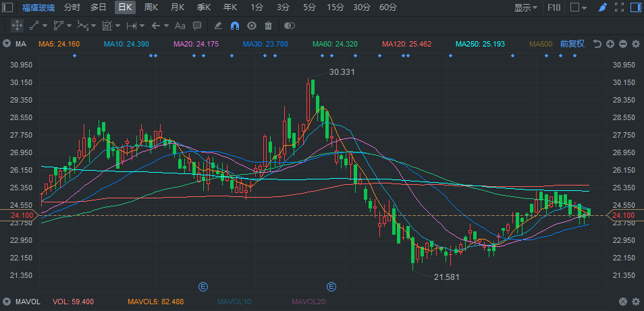The height and width of the screenshot is (311, 644).
Task: Expand the range measure tool dropdown
Action: 142,26
